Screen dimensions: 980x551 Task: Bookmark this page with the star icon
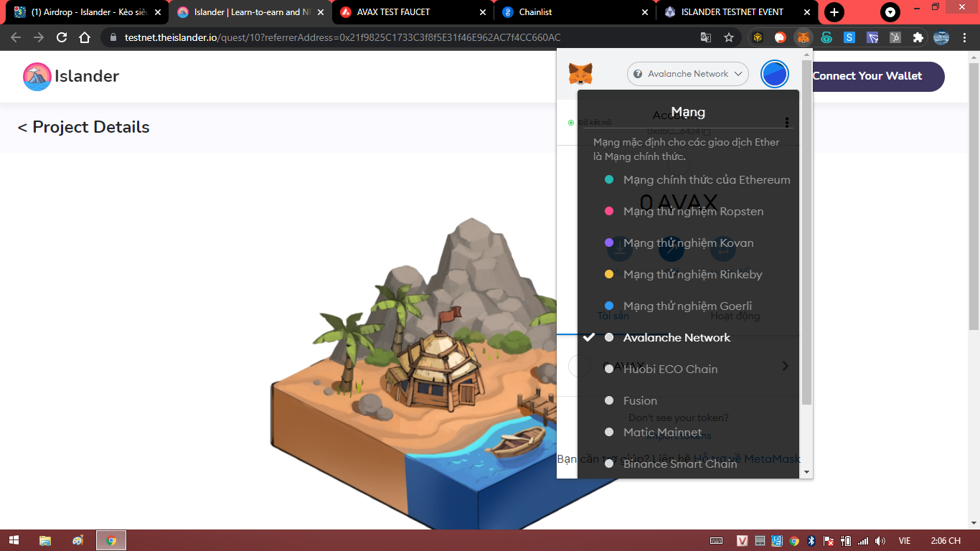click(729, 37)
